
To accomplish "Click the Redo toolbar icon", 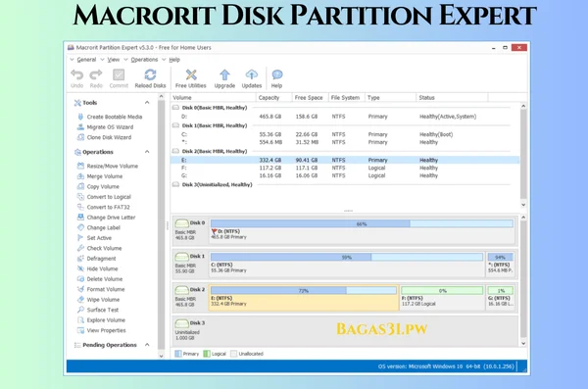I will coord(96,75).
